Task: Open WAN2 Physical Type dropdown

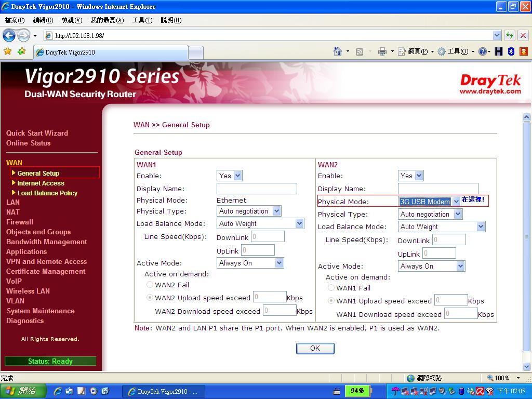Action: (x=430, y=214)
